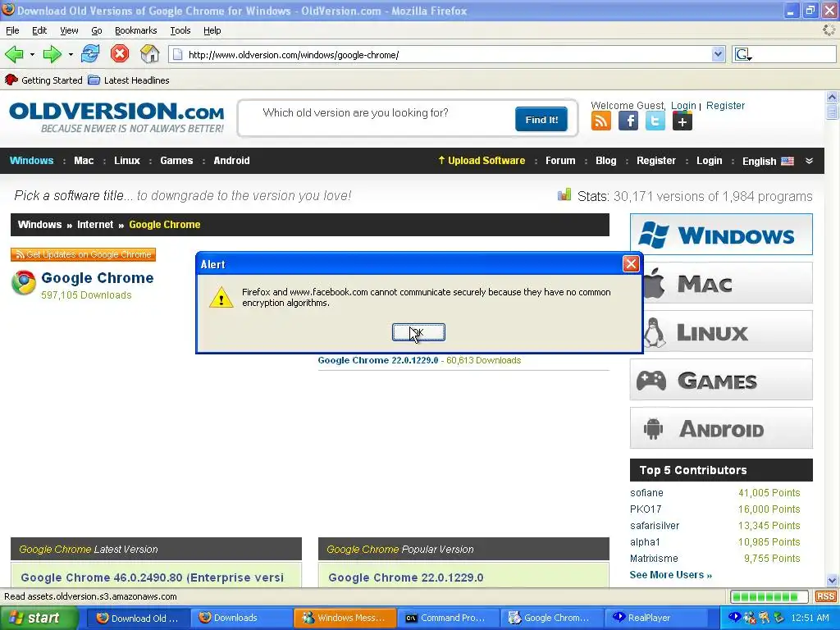This screenshot has height=630, width=840.
Task: Switch to Command Prompt taskbar button
Action: [x=449, y=619]
